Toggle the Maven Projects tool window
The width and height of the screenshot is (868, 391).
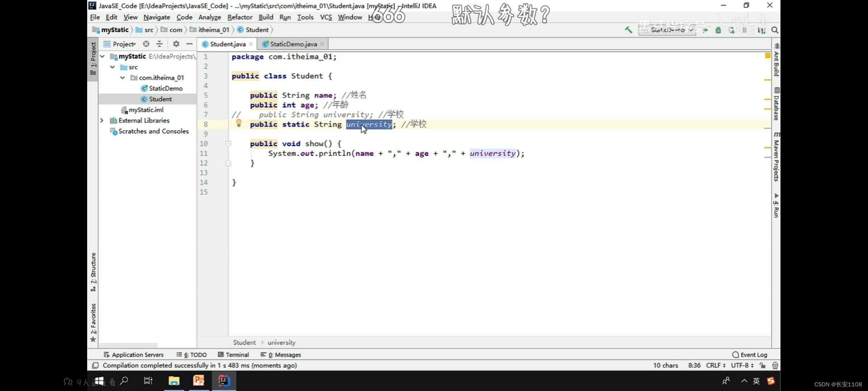[x=776, y=157]
